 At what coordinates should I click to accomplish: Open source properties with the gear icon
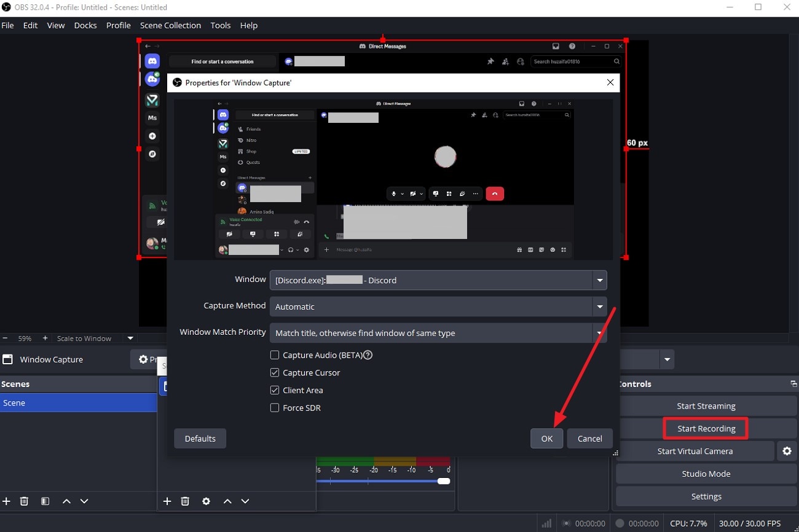pyautogui.click(x=206, y=501)
